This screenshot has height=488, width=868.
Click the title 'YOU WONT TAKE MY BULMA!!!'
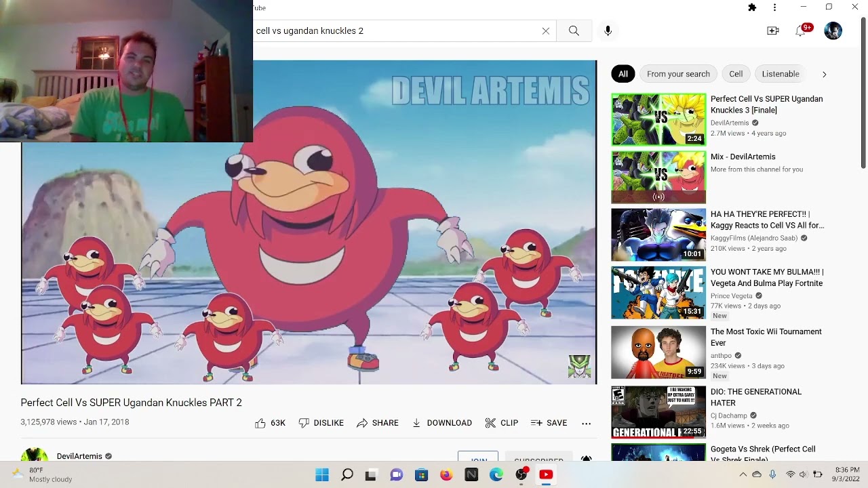click(767, 278)
